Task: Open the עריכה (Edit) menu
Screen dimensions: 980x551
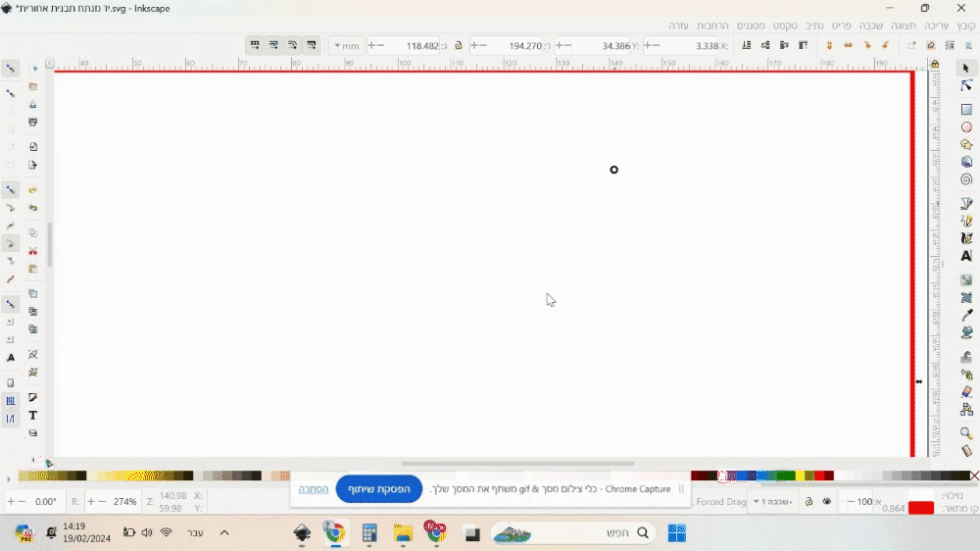Action: tap(936, 25)
